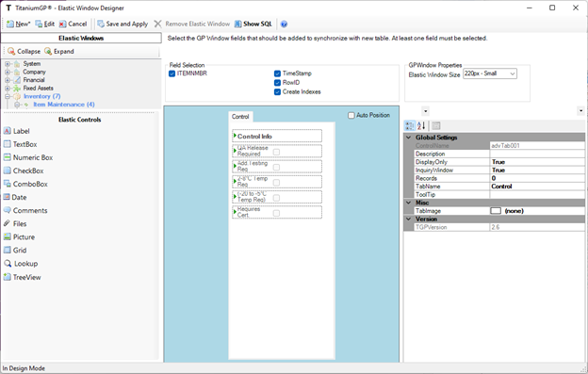This screenshot has height=374, width=588.
Task: Click the Edit toolbar icon
Action: (39, 24)
